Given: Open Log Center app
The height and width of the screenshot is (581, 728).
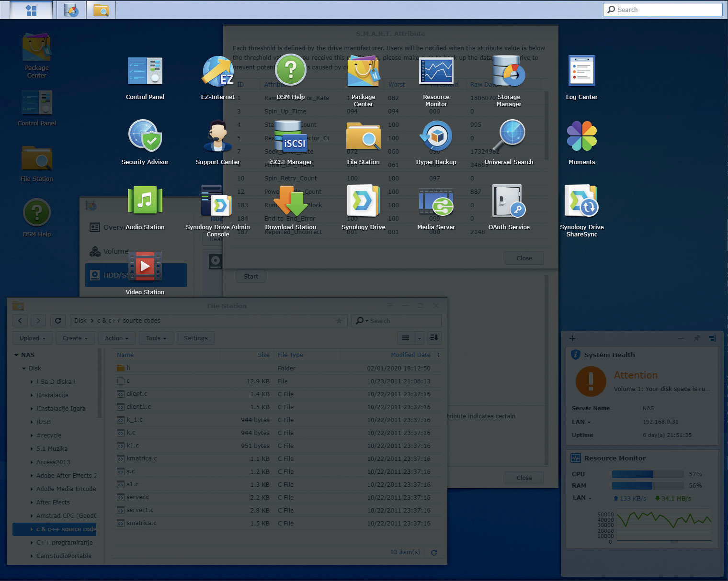Looking at the screenshot, I should click(581, 72).
